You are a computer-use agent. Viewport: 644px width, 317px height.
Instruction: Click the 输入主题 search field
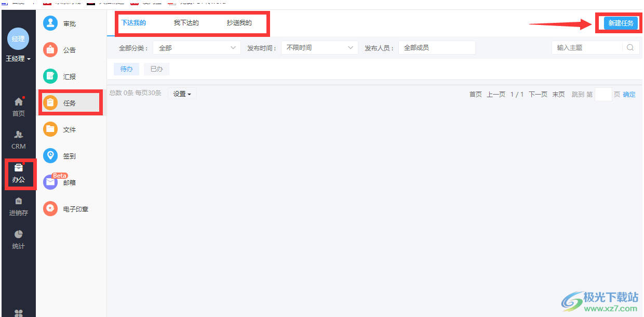tap(587, 48)
